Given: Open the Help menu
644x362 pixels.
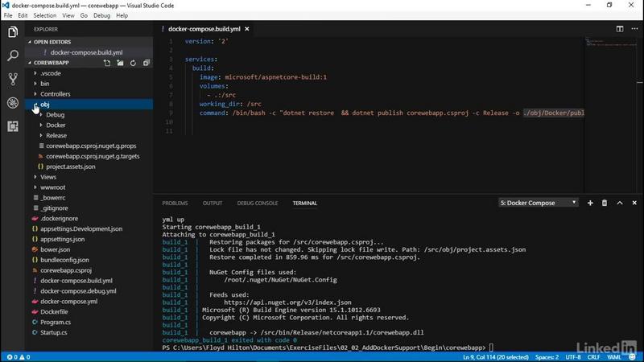Looking at the screenshot, I should pos(122,15).
